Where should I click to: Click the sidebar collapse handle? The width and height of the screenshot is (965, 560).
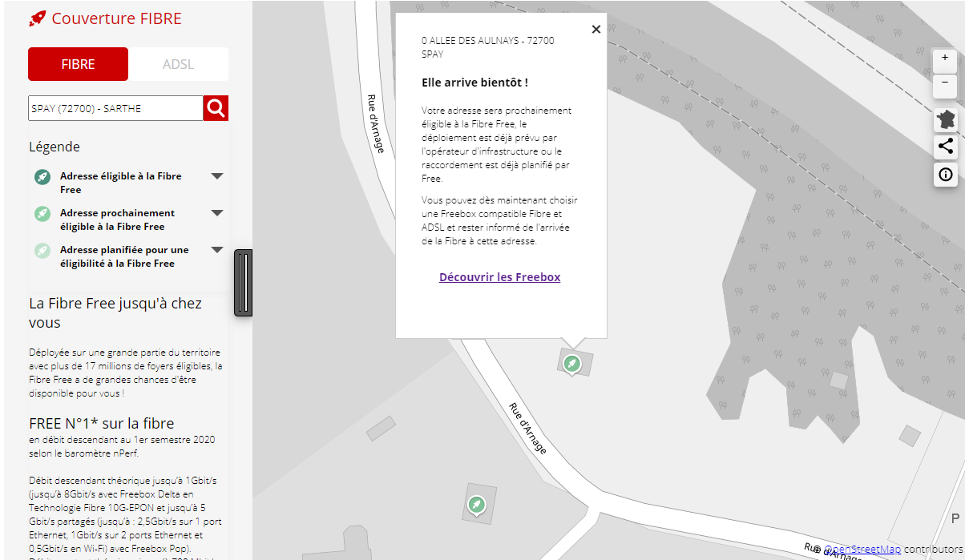click(243, 283)
